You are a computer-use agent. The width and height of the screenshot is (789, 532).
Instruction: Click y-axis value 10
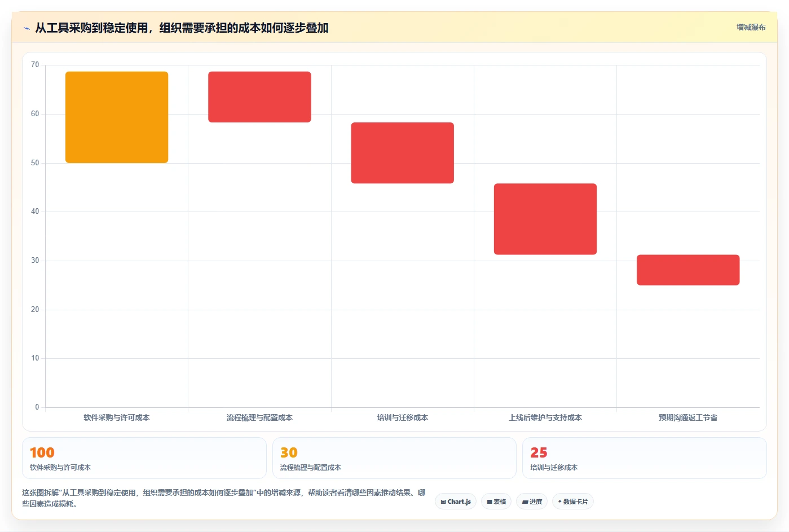click(x=35, y=358)
